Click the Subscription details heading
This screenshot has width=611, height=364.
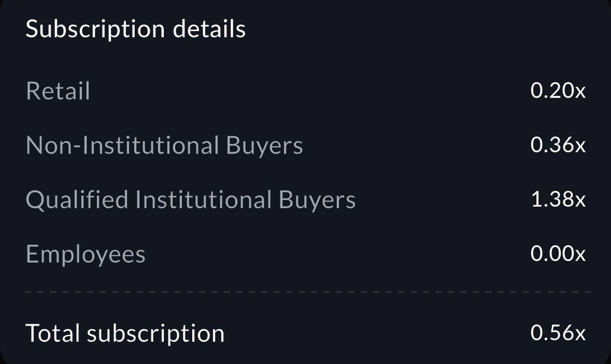point(135,29)
